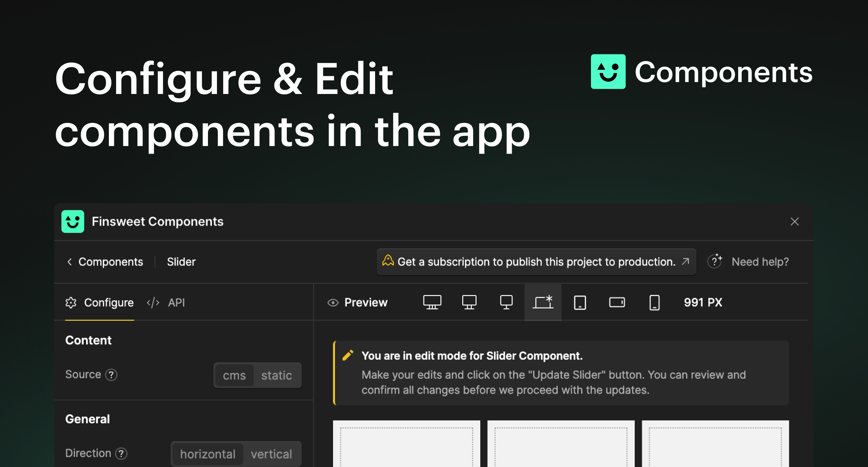
Task: Set Direction to vertical
Action: (271, 454)
